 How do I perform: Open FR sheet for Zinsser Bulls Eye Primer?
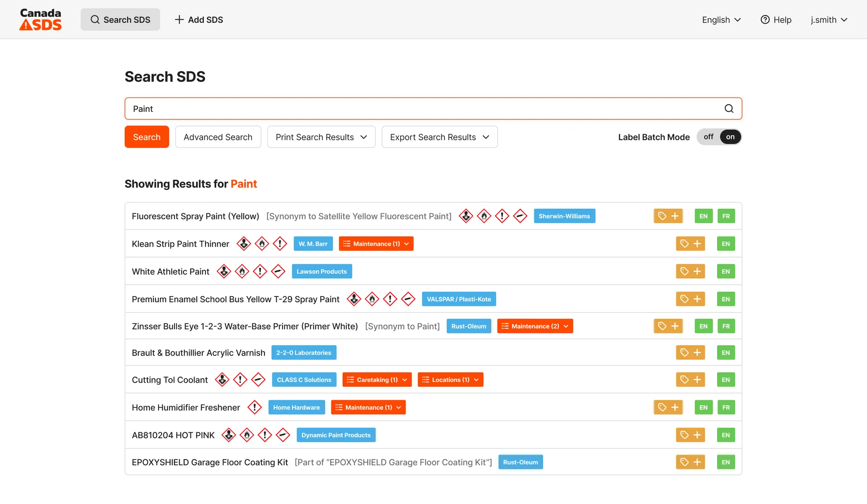tap(726, 326)
